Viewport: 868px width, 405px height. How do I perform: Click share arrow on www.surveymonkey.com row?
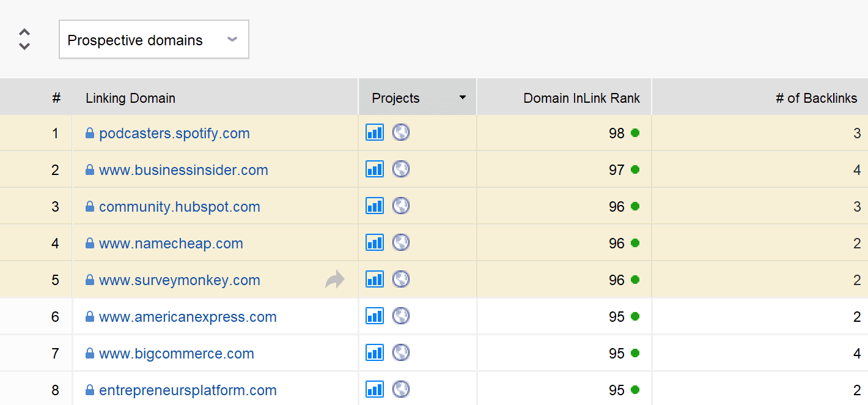click(x=335, y=280)
